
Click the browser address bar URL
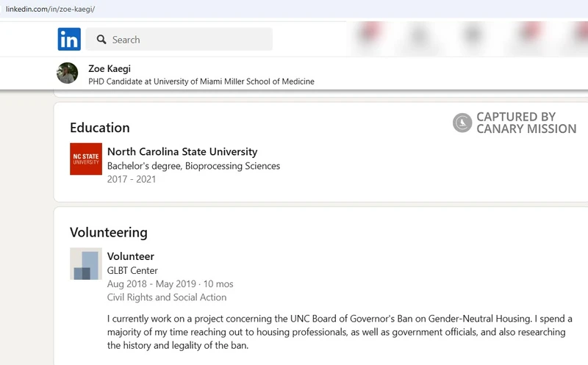(x=50, y=9)
